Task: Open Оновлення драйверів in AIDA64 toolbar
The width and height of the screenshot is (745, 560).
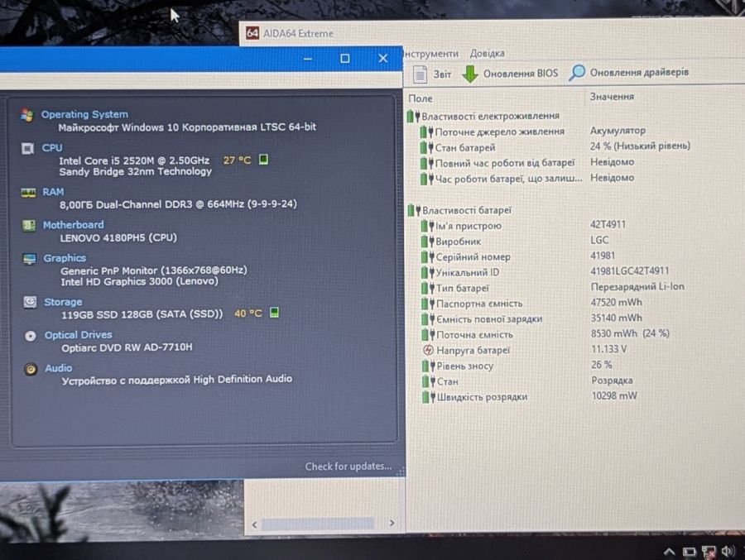Action: pyautogui.click(x=639, y=72)
